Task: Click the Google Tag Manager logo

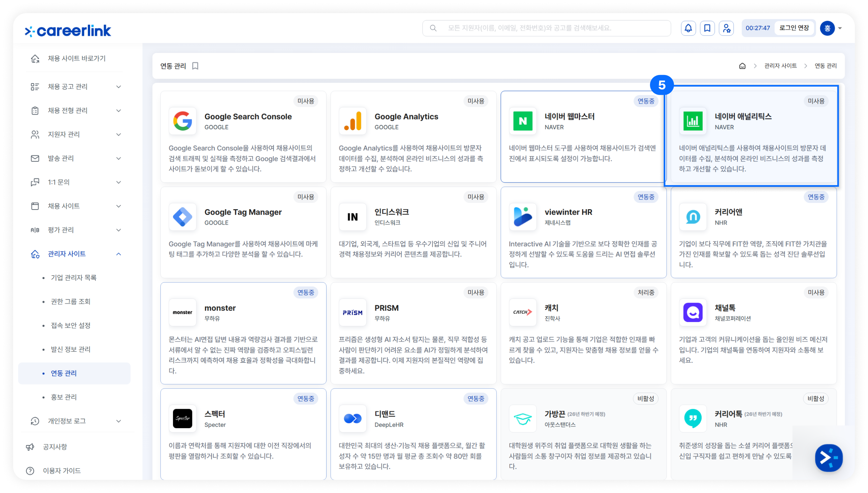Action: point(182,217)
